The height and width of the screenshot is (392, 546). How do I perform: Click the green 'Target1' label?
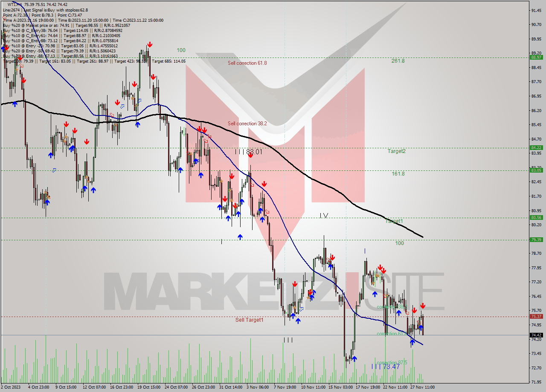[x=394, y=221]
